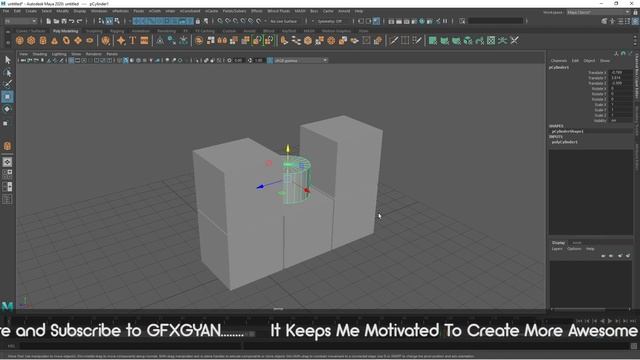
Task: Activate the Scale tool in the toolbox
Action: click(6, 123)
